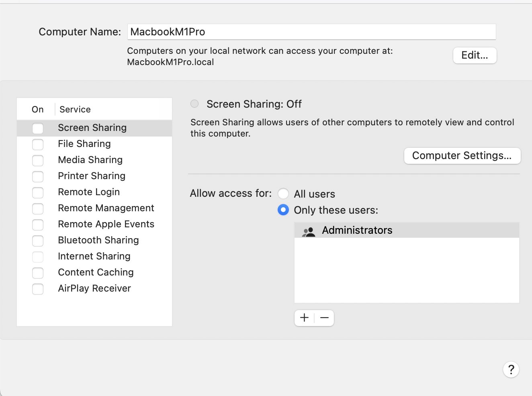Open Computer Settings... dialog

462,155
